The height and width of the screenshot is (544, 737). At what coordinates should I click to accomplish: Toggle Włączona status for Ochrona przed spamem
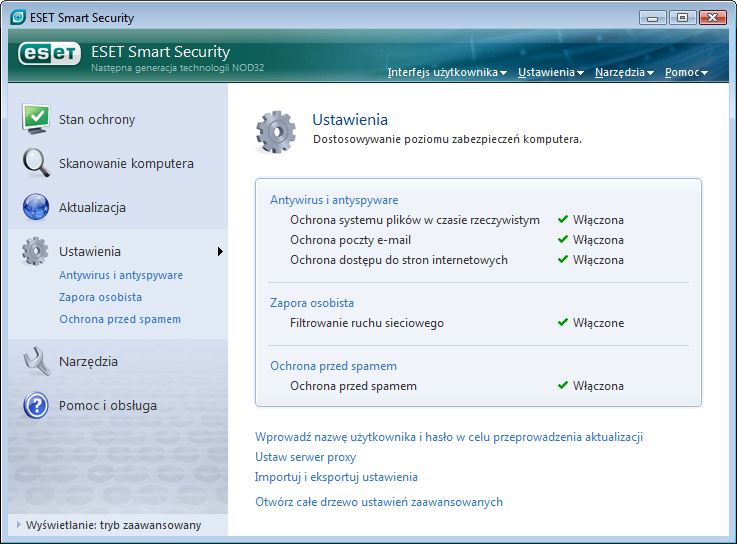coord(598,386)
